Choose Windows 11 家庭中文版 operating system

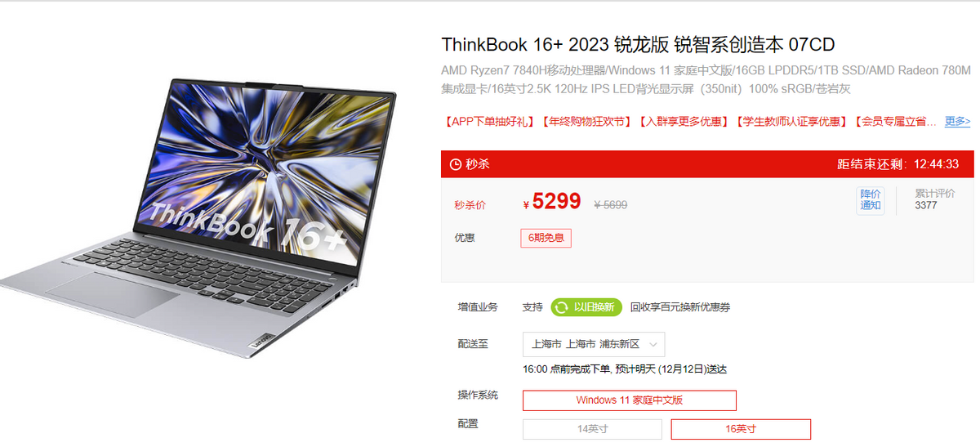630,400
